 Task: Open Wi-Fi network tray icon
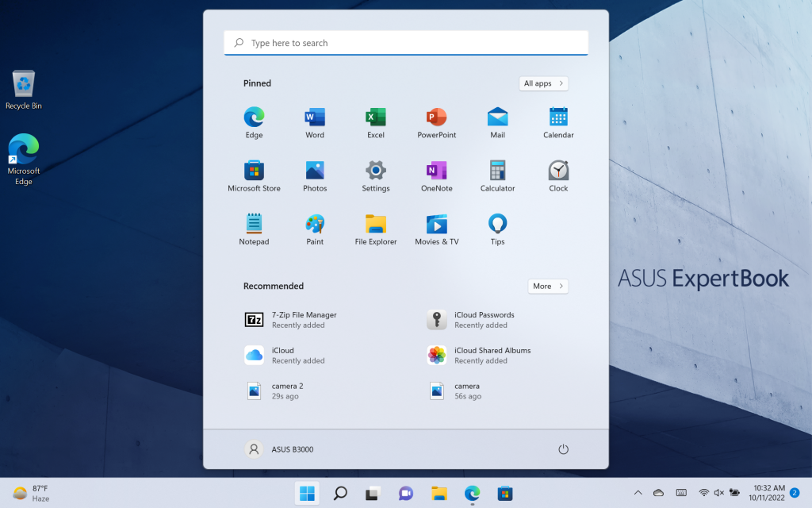703,493
